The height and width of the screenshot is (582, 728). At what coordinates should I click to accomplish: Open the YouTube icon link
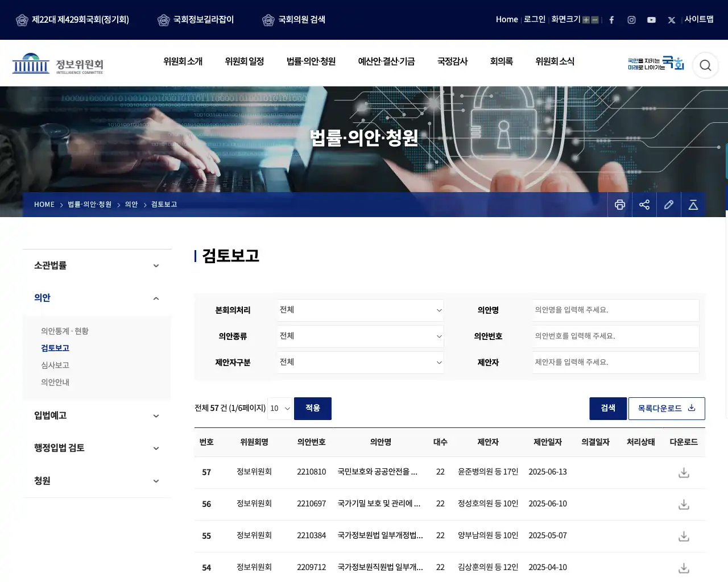coord(651,20)
